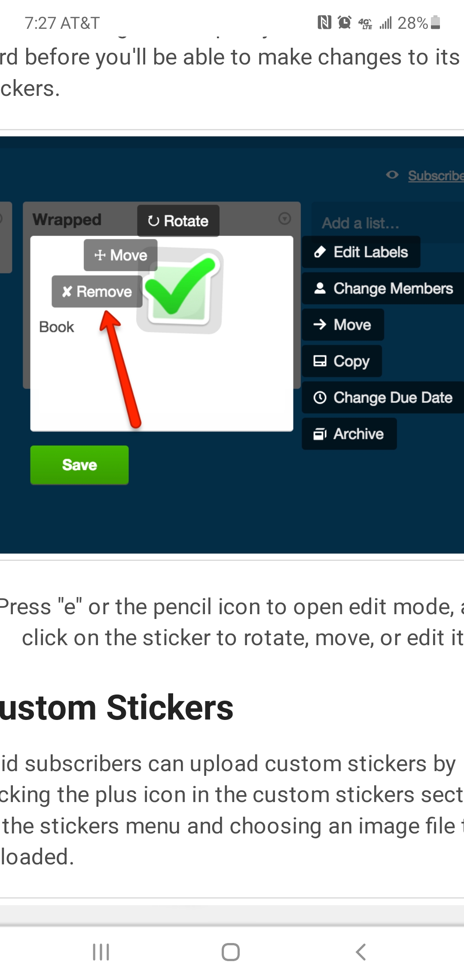The width and height of the screenshot is (464, 980).
Task: Click the member icon on Change Members
Action: pos(320,288)
